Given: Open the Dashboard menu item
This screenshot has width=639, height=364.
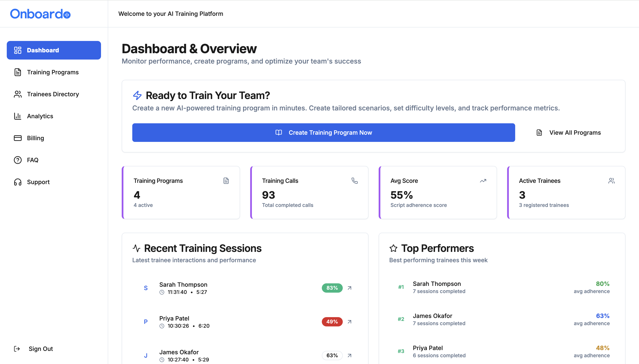Looking at the screenshot, I should [54, 50].
